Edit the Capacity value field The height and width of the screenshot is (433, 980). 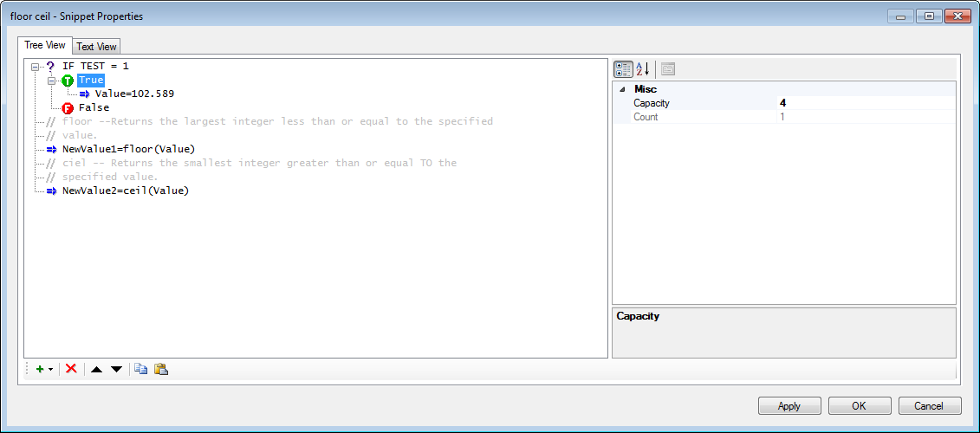(x=865, y=103)
